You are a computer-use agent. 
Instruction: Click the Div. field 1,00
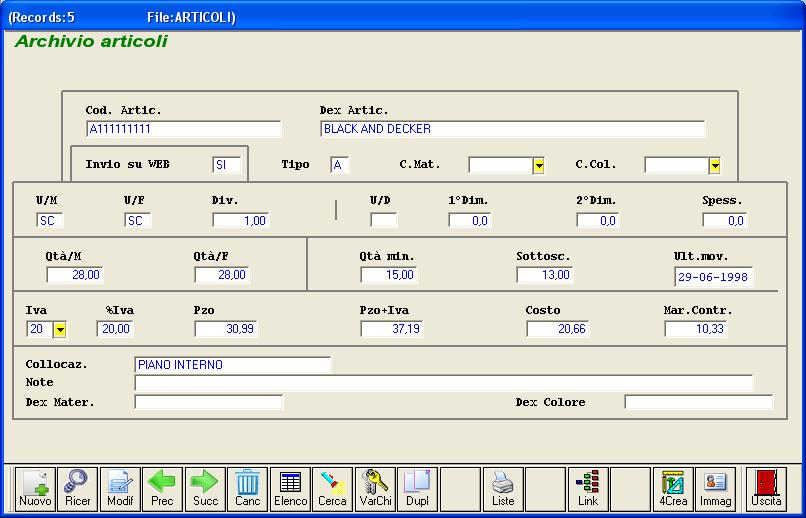(x=241, y=220)
